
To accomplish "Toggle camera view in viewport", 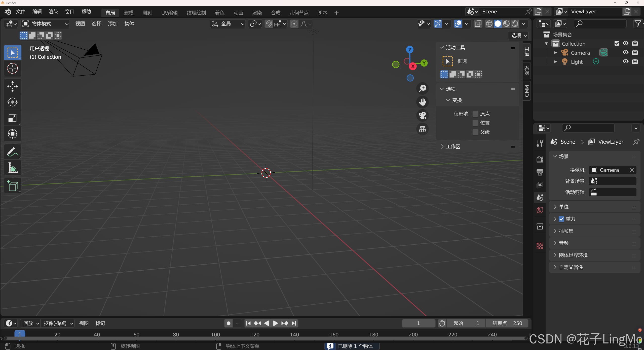I will click(423, 115).
